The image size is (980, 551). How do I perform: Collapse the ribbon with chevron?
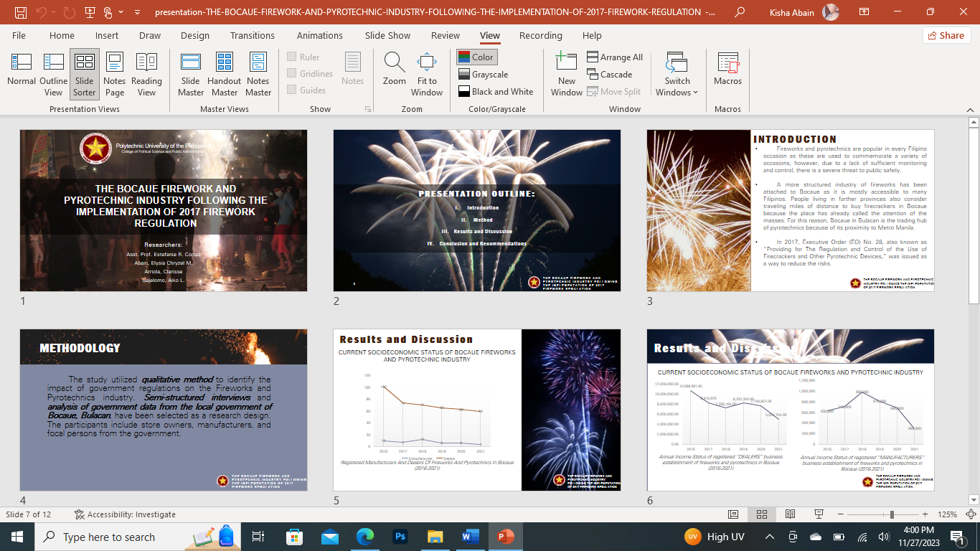969,109
